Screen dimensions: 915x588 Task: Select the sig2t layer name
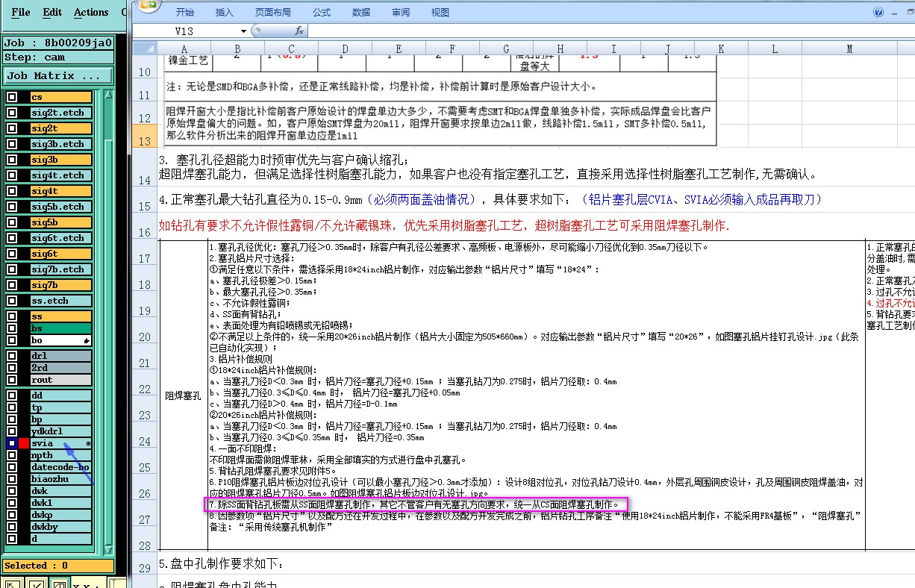pos(61,128)
